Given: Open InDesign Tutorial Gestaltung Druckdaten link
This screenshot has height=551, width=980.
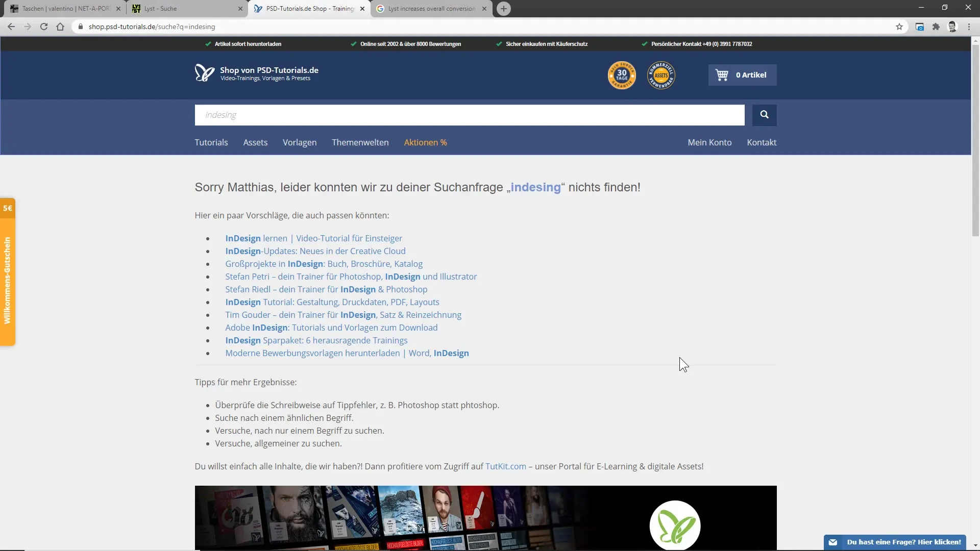Looking at the screenshot, I should pos(332,302).
